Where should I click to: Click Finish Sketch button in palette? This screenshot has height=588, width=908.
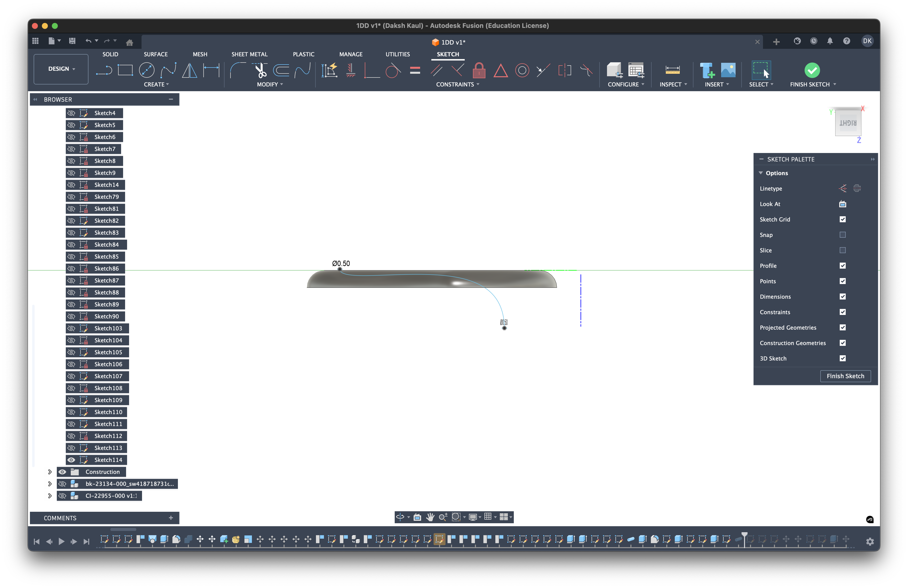(x=845, y=376)
